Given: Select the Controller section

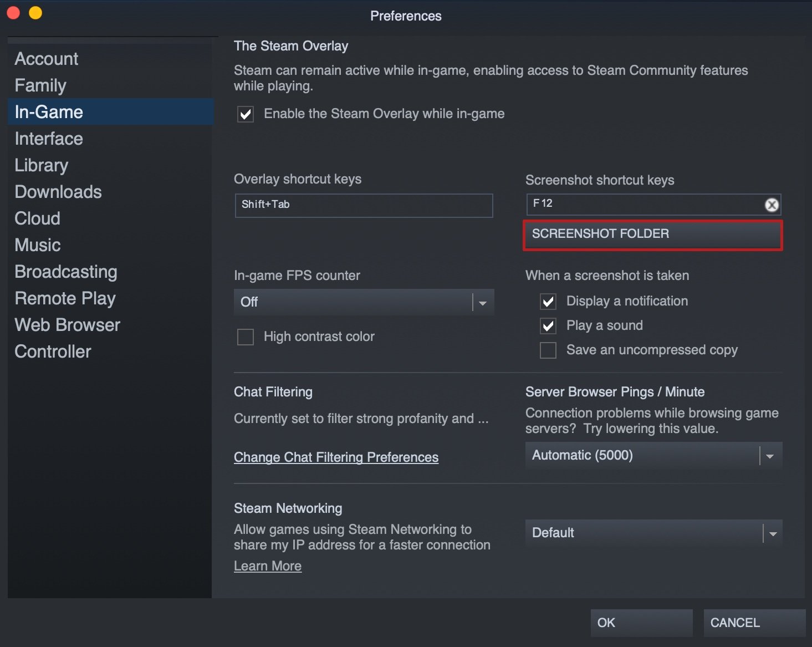Looking at the screenshot, I should (x=53, y=351).
